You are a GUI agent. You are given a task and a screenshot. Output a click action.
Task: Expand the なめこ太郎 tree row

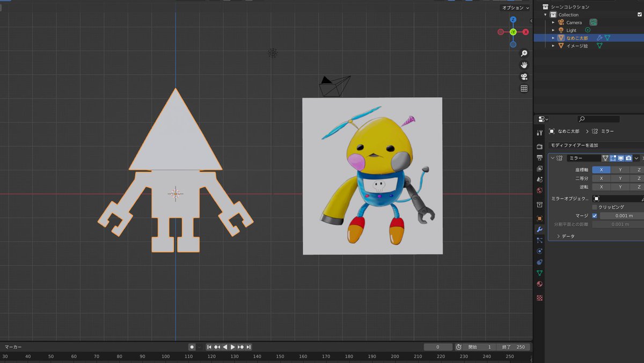coord(553,38)
